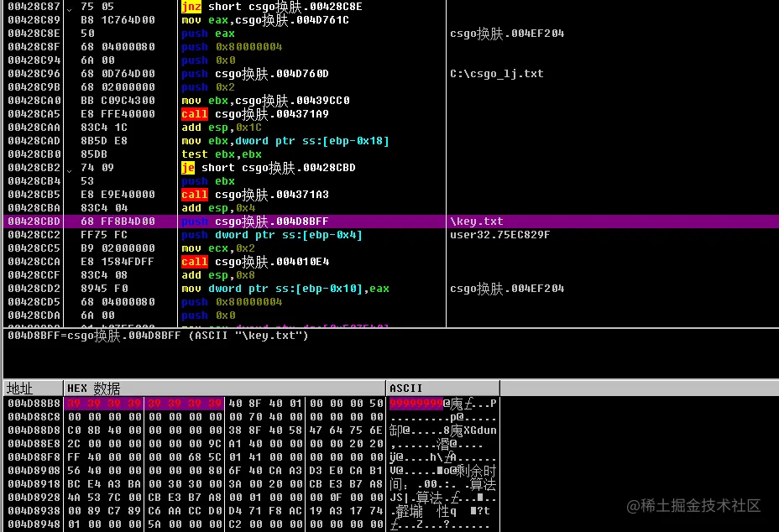Click the push 004D760D instruction at 00428C96
The width and height of the screenshot is (779, 532).
(x=255, y=74)
